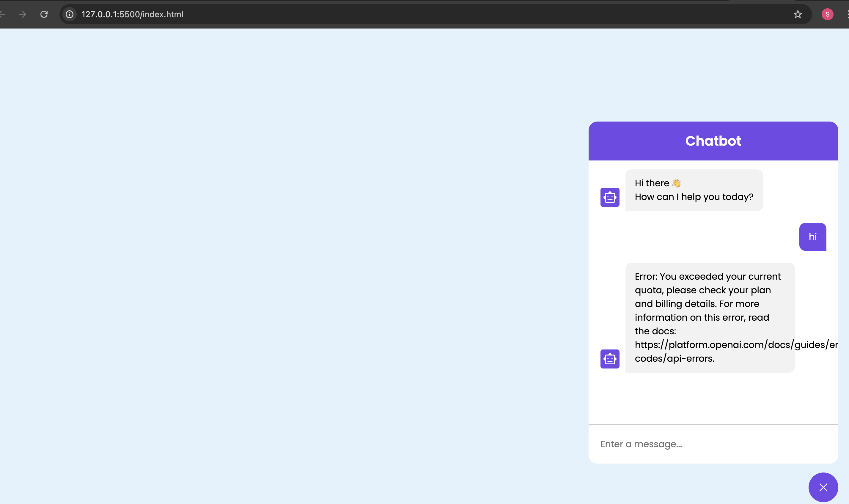
Task: Click the back navigation arrow
Action: [2, 14]
